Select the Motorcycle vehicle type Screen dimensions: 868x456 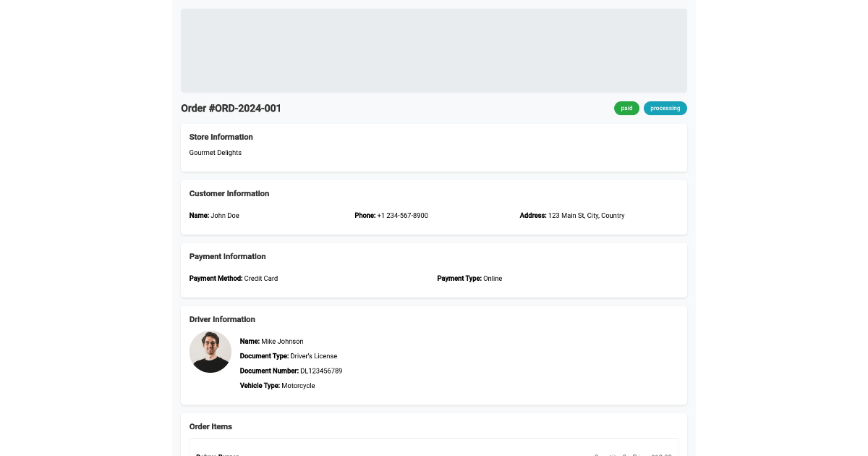[x=298, y=386]
